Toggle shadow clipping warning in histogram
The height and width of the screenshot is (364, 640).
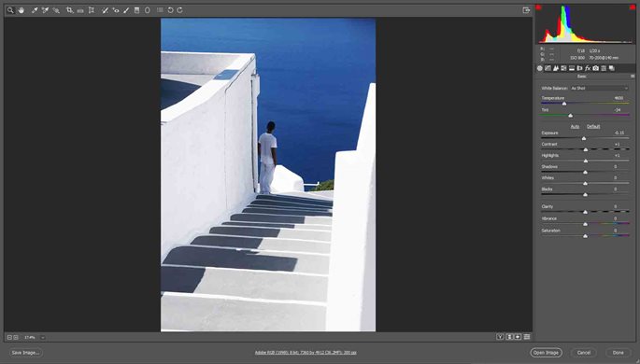(x=538, y=7)
